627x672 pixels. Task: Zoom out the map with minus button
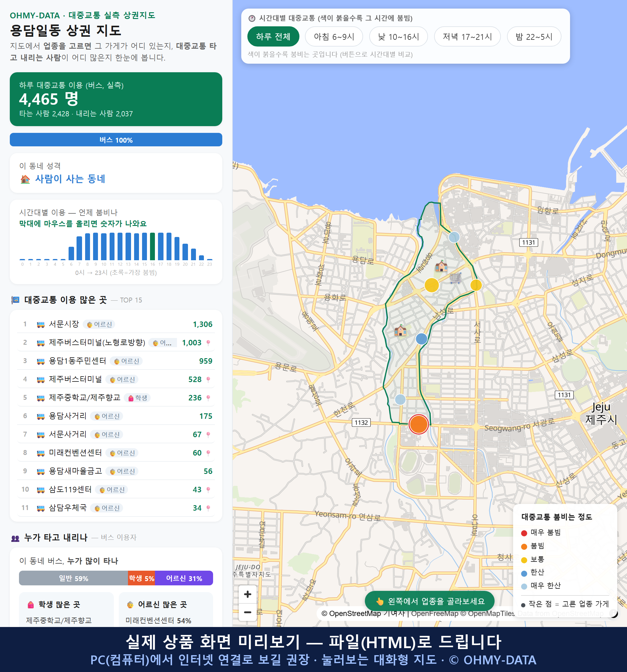[x=247, y=612]
